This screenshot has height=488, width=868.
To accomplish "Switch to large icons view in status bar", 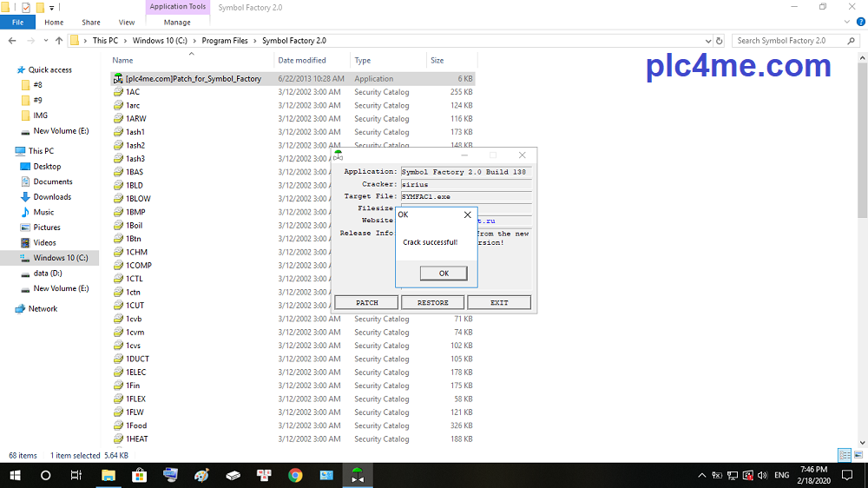I will point(858,455).
